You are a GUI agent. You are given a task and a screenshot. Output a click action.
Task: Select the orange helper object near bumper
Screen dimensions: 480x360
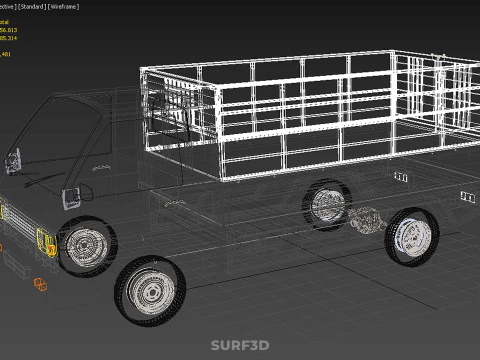click(40, 284)
